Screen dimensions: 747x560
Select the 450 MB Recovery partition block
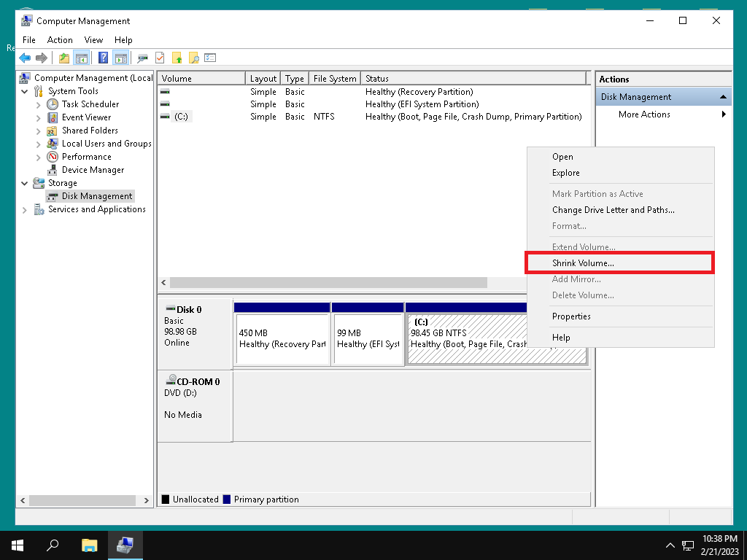282,339
